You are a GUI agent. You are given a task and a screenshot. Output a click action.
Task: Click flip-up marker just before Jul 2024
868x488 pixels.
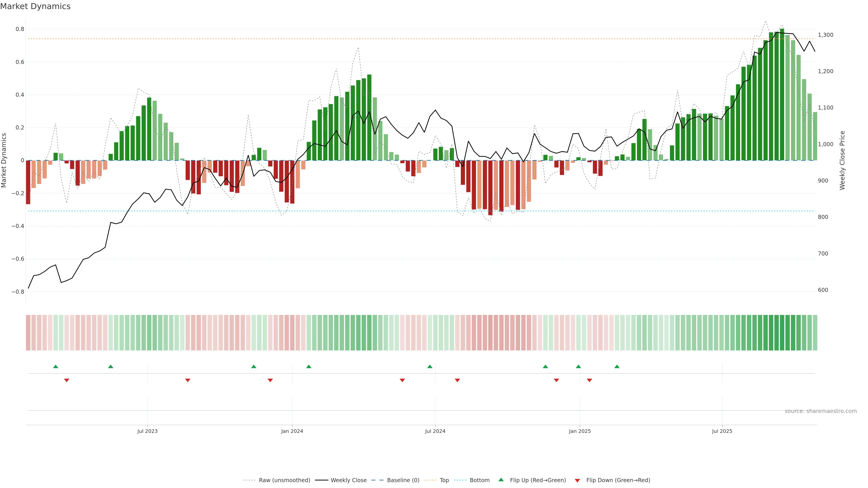430,366
